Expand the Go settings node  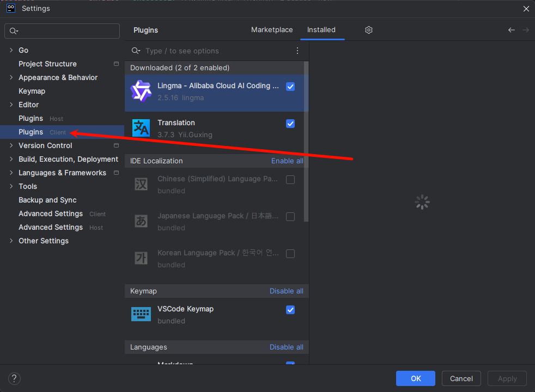tap(11, 50)
